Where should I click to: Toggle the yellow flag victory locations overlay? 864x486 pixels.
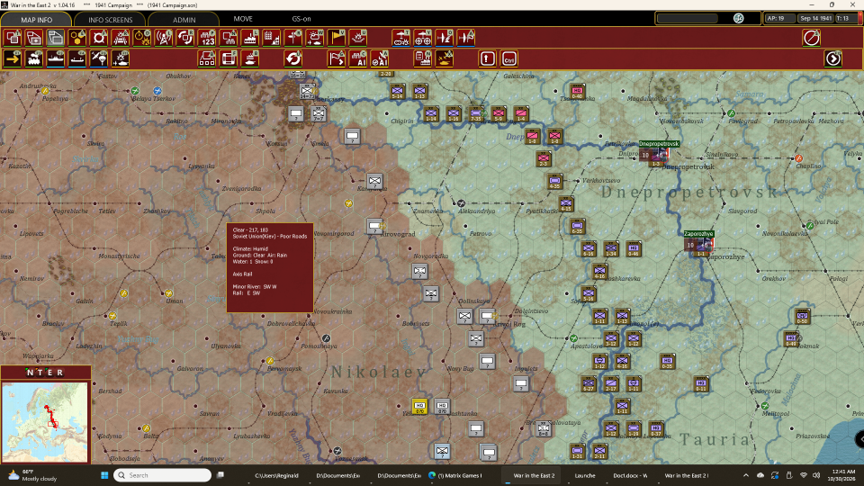click(337, 37)
